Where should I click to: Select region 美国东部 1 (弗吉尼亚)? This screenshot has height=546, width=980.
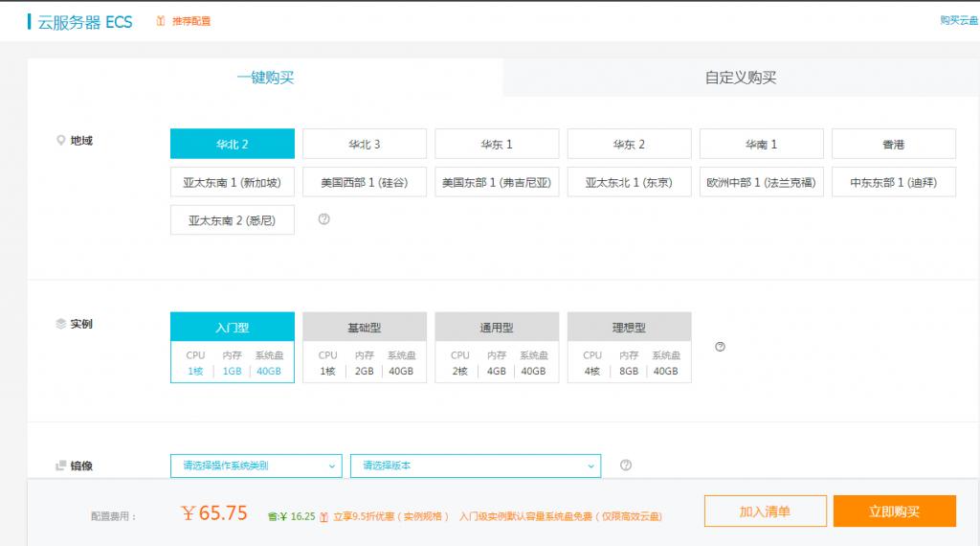coord(497,182)
